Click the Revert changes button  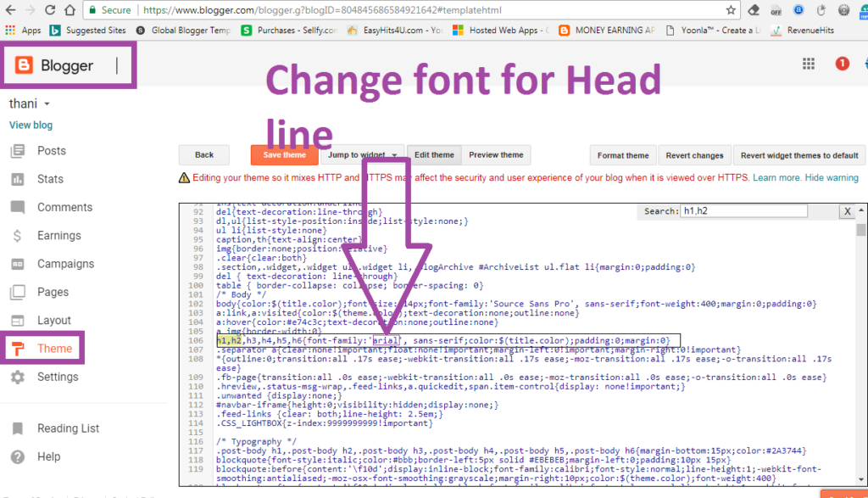point(694,155)
